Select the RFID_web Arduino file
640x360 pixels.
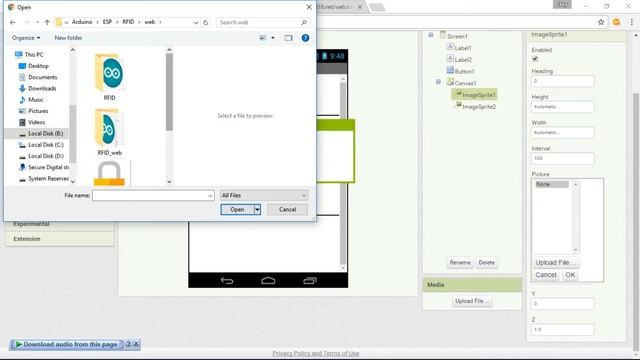point(109,132)
